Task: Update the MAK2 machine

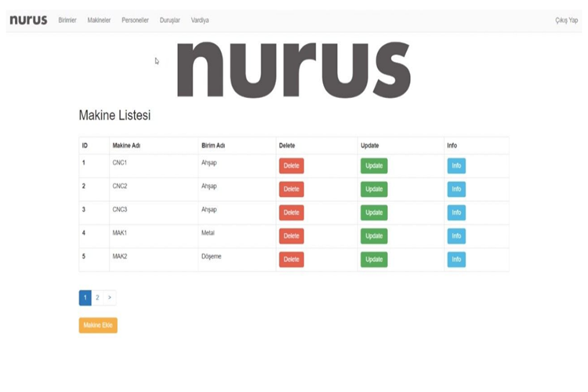Action: 374,260
